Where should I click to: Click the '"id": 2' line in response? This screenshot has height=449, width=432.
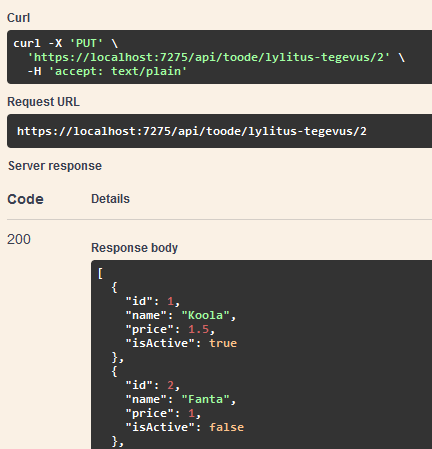[153, 385]
